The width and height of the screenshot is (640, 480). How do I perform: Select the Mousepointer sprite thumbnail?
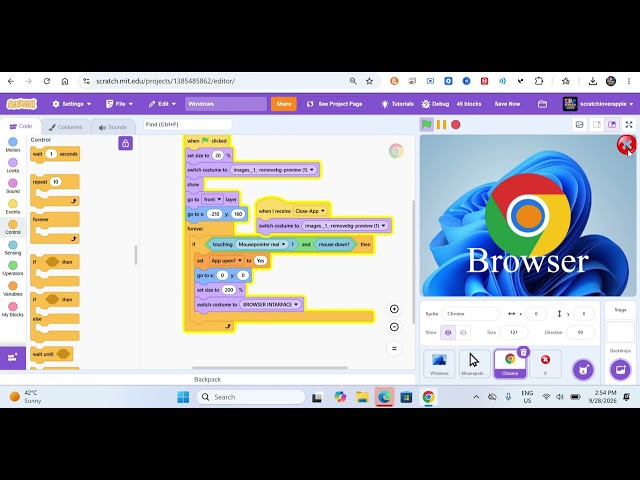[x=474, y=363]
